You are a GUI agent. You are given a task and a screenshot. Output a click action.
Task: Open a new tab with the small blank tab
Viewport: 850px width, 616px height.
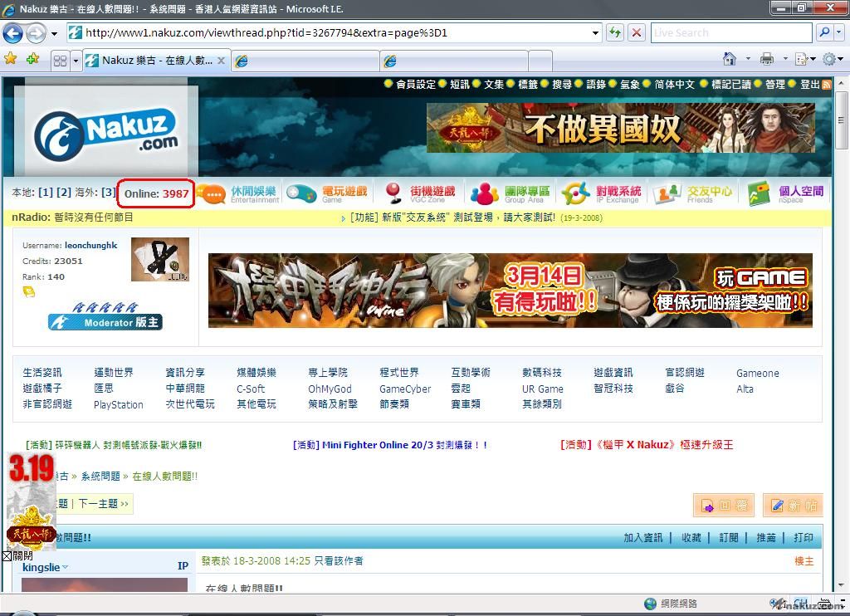point(540,61)
